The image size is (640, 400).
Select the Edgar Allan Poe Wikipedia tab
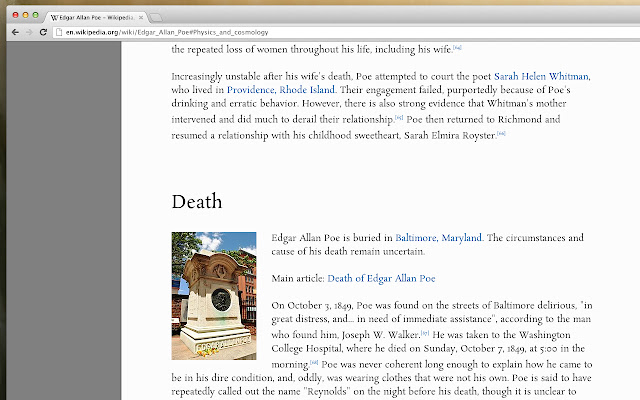click(x=96, y=18)
